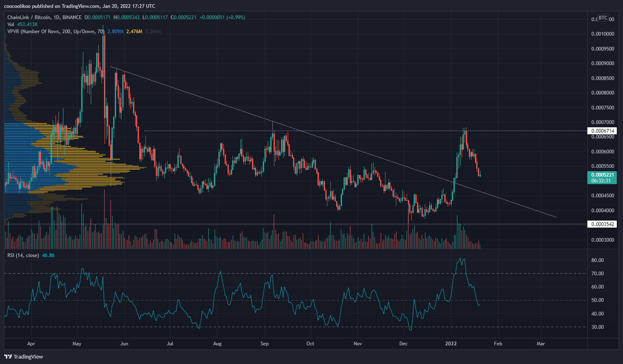Click the 0.0007000 price axis label
The image size is (623, 364).
[603, 122]
